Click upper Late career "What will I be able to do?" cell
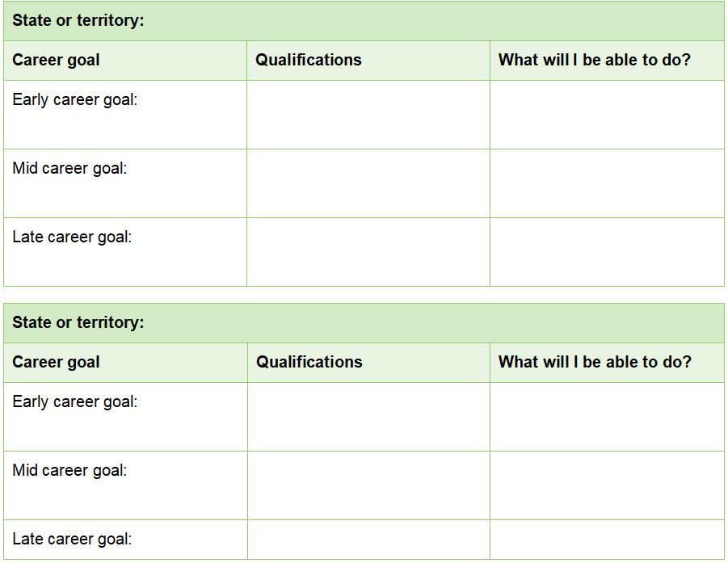 (606, 251)
